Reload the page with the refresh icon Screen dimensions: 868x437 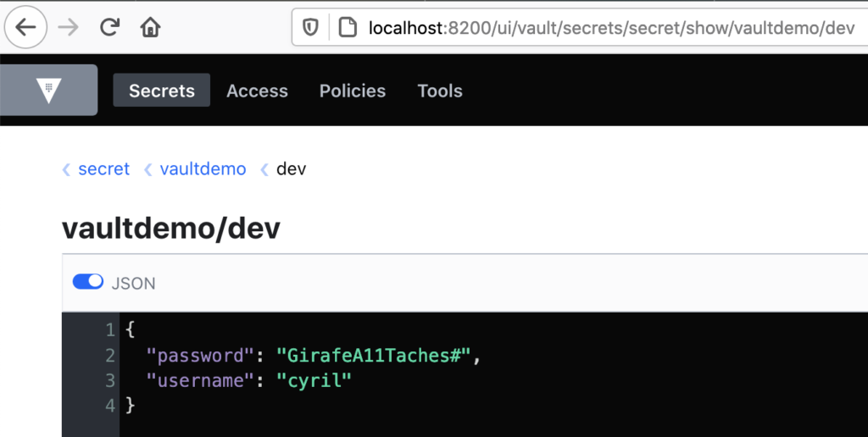(x=109, y=26)
